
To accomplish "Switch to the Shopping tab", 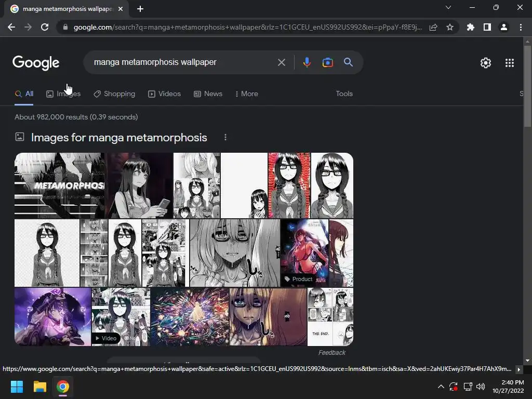I will 114,94.
